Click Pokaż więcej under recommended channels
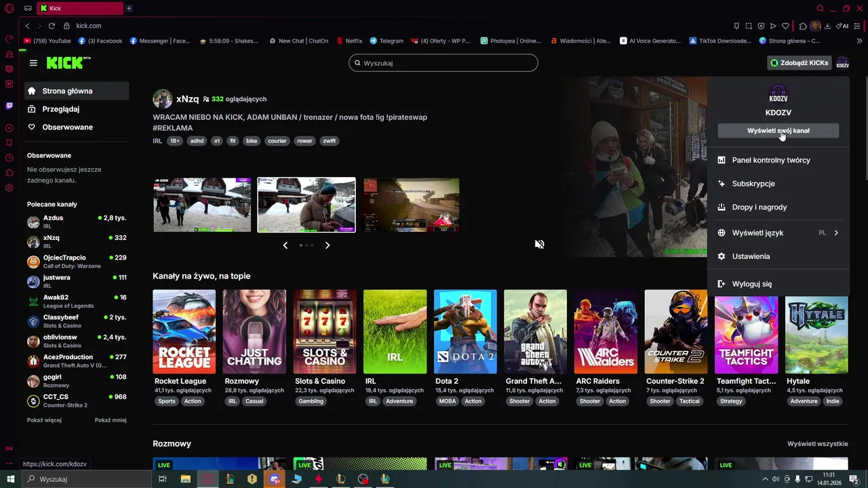Screen dimensions: 868x488 (44, 420)
